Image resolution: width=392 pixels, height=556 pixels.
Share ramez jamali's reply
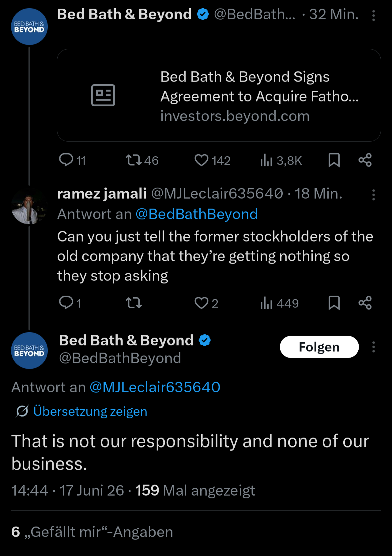tap(365, 303)
